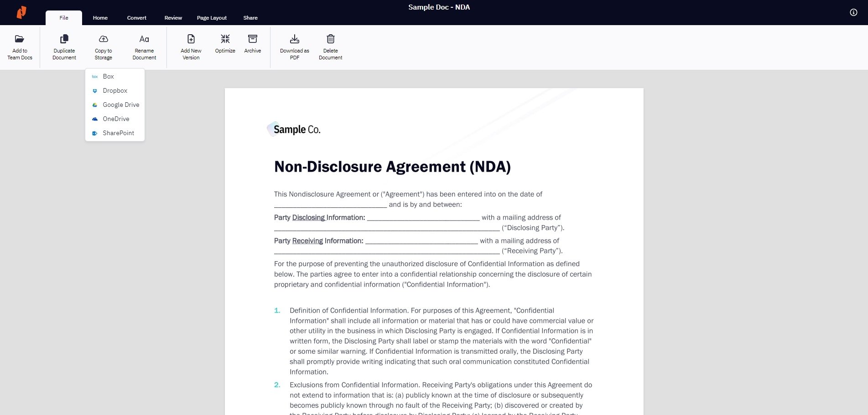Open the Rename Document tool

coord(144,46)
